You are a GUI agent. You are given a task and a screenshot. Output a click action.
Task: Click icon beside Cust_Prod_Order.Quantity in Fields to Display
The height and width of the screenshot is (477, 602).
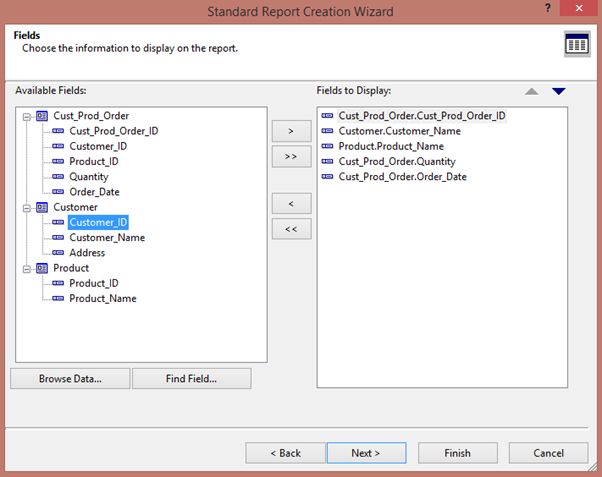click(x=327, y=161)
